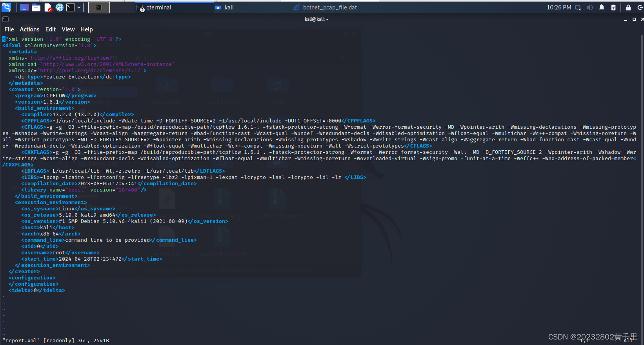Click 'command line to be provided' text

pyautogui.click(x=107, y=240)
